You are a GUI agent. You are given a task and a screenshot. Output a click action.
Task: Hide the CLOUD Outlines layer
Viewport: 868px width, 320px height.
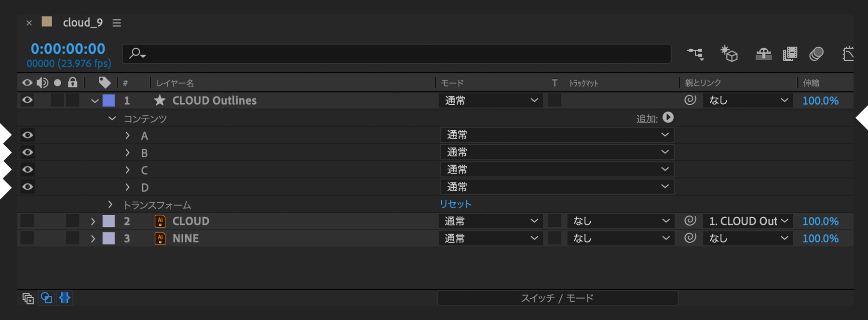pos(27,100)
